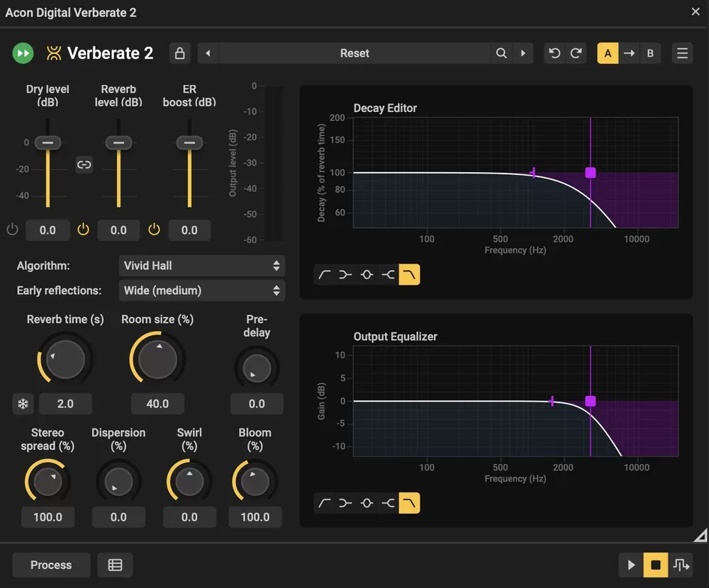This screenshot has width=709, height=588.
Task: Click the Bloom value field
Action: coord(255,517)
